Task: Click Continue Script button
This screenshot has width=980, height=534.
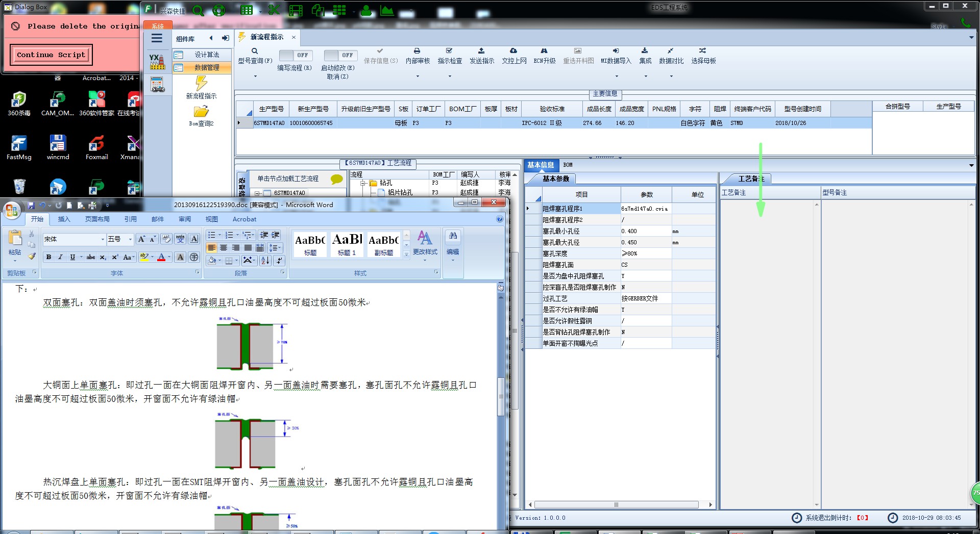Action: [x=51, y=55]
